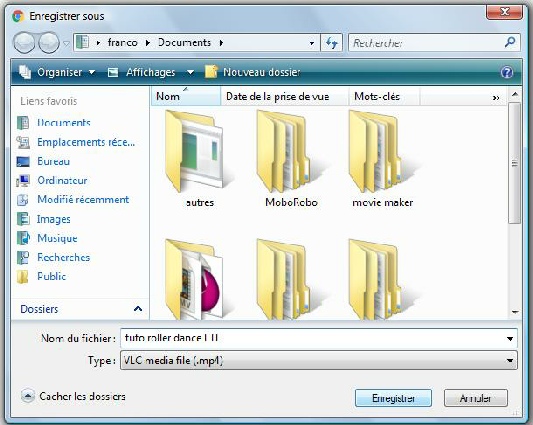The width and height of the screenshot is (533, 425).
Task: Select Ordinateur in the sidebar
Action: pos(62,181)
